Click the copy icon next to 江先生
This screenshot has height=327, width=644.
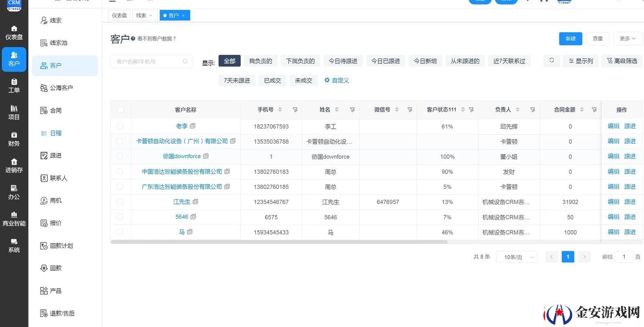click(x=195, y=202)
